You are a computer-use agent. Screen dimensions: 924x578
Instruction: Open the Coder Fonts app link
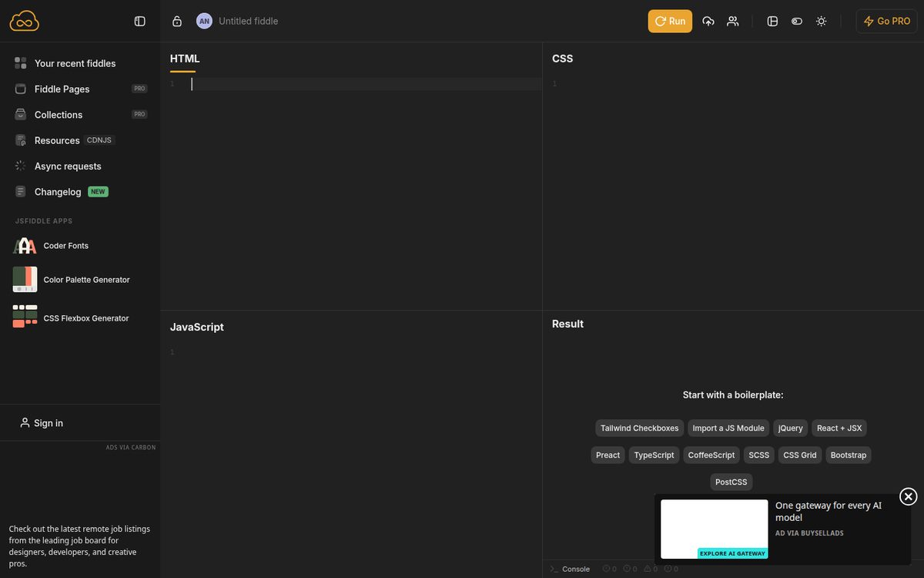[66, 246]
